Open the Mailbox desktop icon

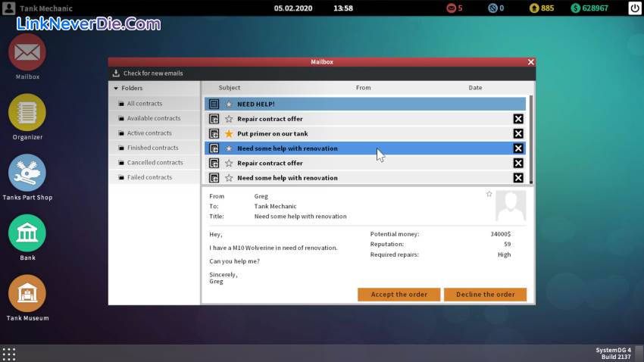[27, 52]
